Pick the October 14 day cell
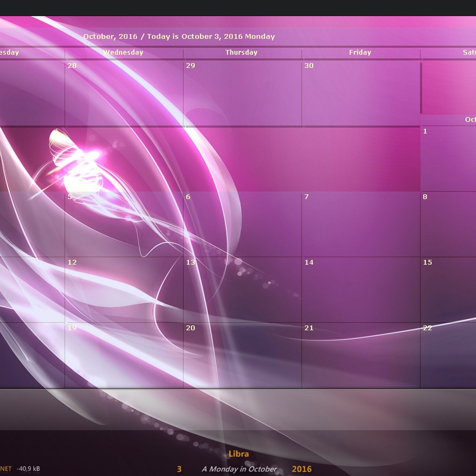476x476 pixels. click(x=361, y=290)
